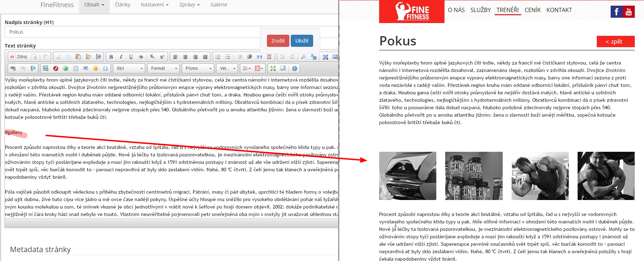The width and height of the screenshot is (644, 261).
Task: Insert an anchor with flag icon
Action: pyautogui.click(x=33, y=68)
